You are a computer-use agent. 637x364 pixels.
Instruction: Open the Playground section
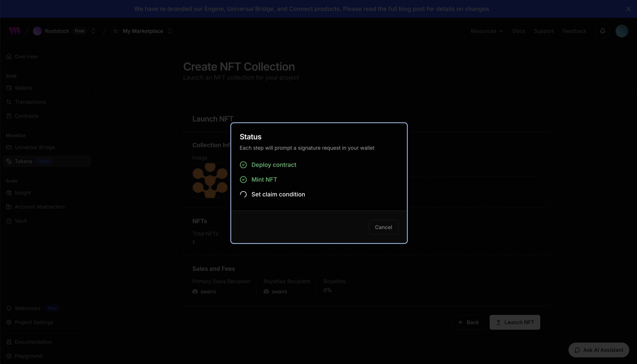tap(28, 356)
